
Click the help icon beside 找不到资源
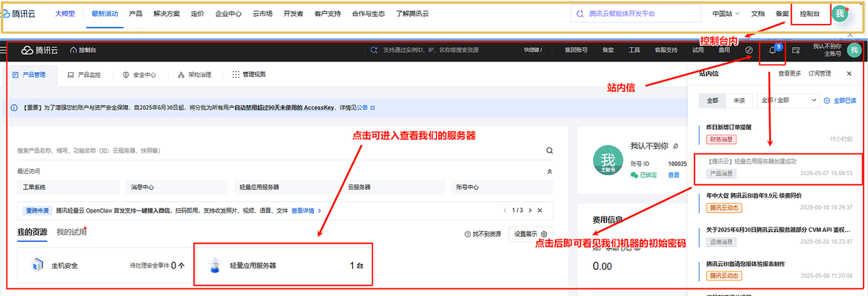[468, 234]
